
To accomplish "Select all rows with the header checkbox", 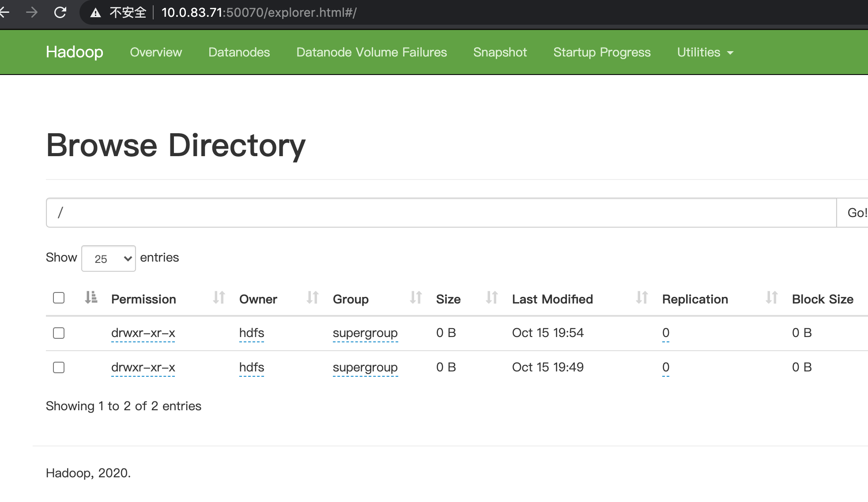I will coord(58,298).
